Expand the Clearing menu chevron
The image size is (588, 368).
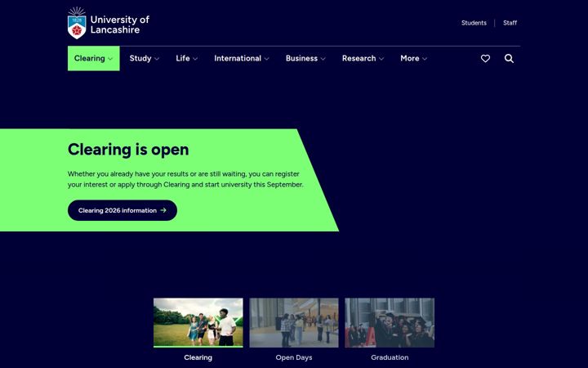point(110,59)
